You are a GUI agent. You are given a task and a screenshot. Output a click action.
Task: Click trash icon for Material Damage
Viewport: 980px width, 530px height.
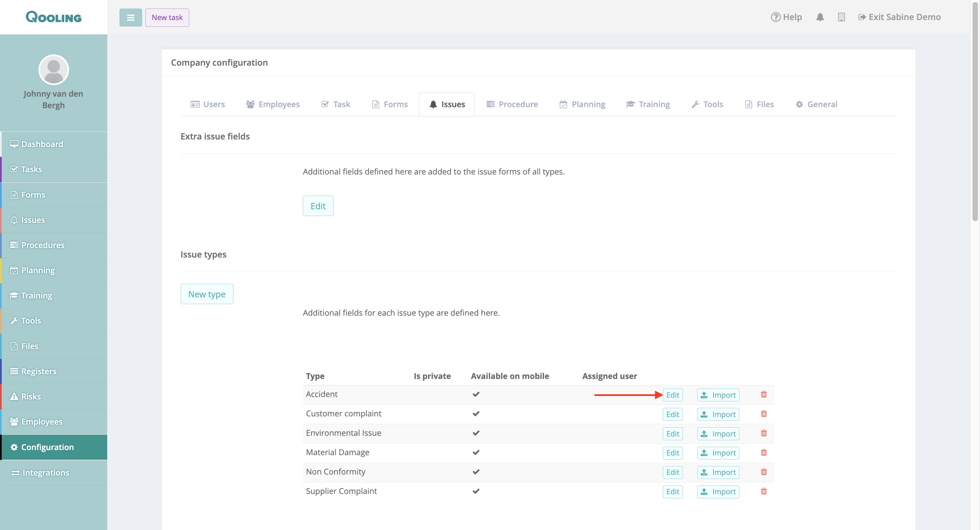point(764,452)
